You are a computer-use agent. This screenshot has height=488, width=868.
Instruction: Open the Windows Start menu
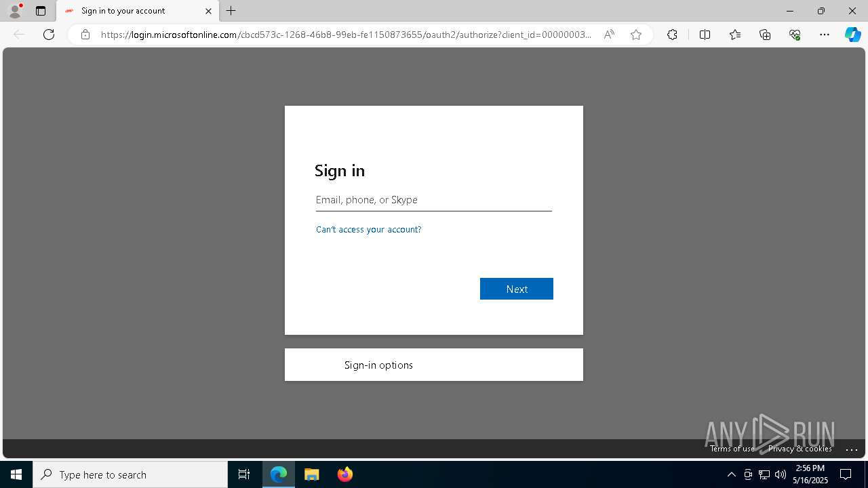[x=16, y=474]
